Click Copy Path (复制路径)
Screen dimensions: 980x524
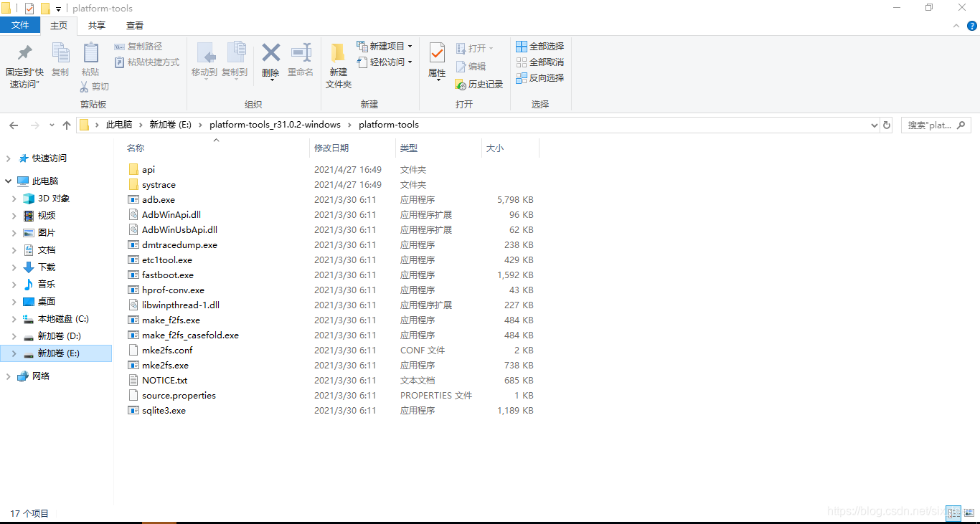(138, 46)
